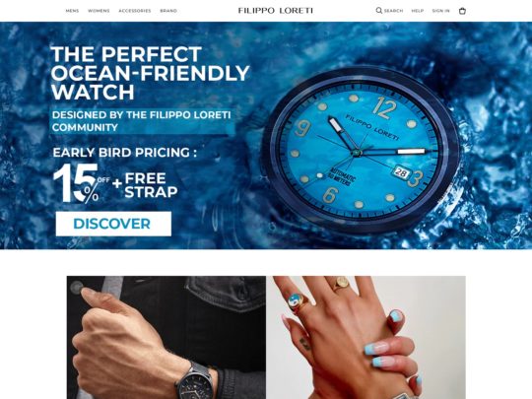Click the Early Bird Pricing text
The height and width of the screenshot is (399, 532).
(x=124, y=153)
